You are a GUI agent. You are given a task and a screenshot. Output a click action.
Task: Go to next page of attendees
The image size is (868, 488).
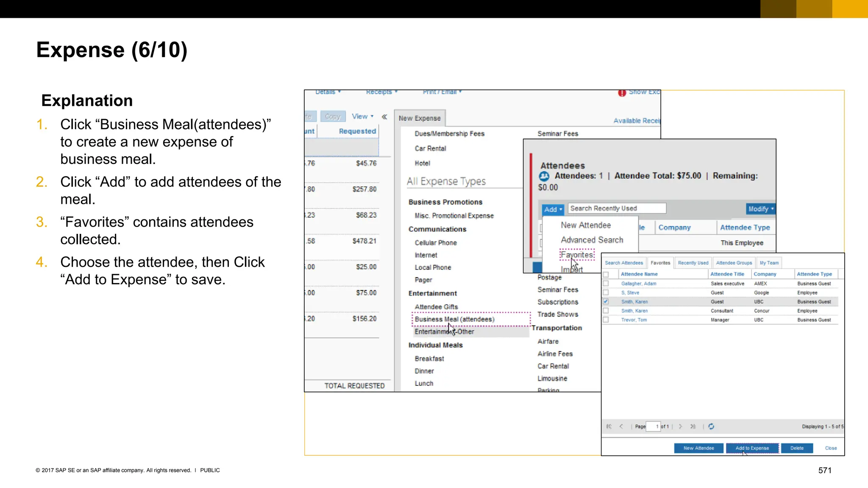pyautogui.click(x=680, y=427)
